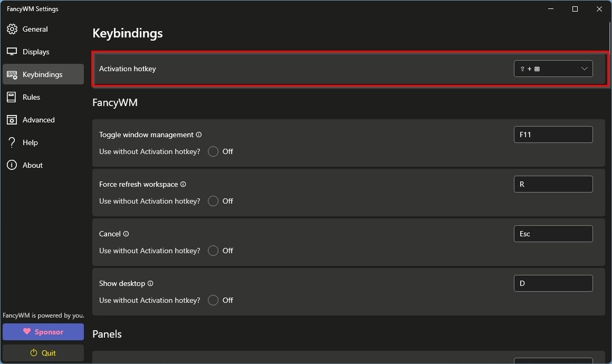Viewport: 612px width, 364px height.
Task: Click the Show desktop key field
Action: point(553,283)
